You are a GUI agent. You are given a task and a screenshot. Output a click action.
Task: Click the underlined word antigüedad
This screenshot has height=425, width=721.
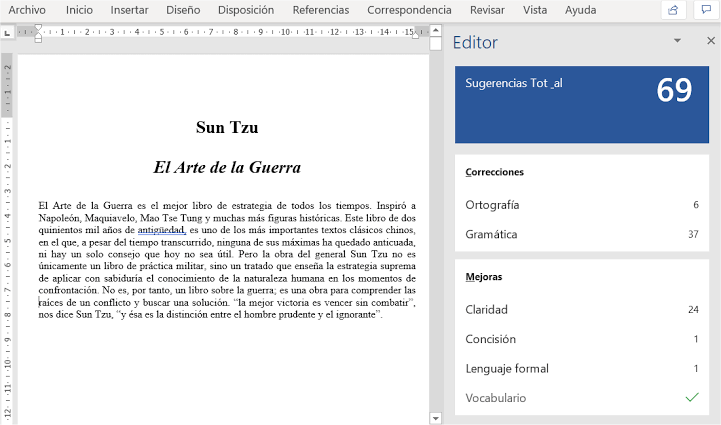coord(161,230)
